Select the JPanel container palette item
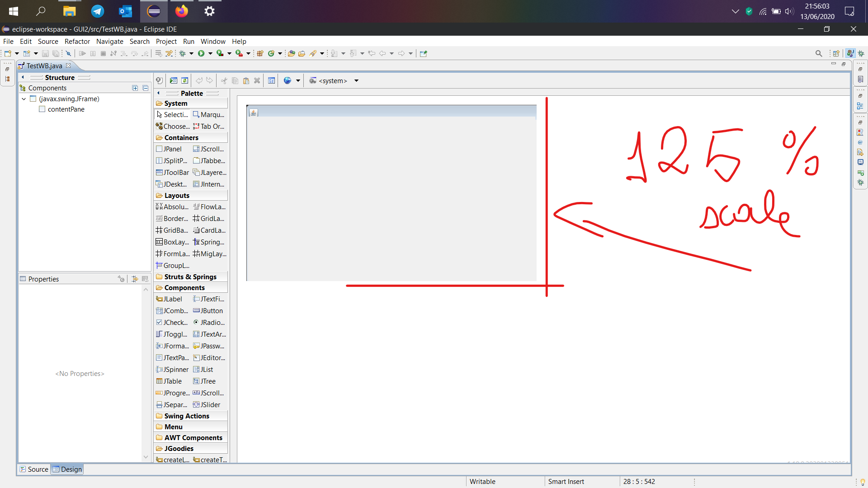The height and width of the screenshot is (488, 868). [169, 149]
